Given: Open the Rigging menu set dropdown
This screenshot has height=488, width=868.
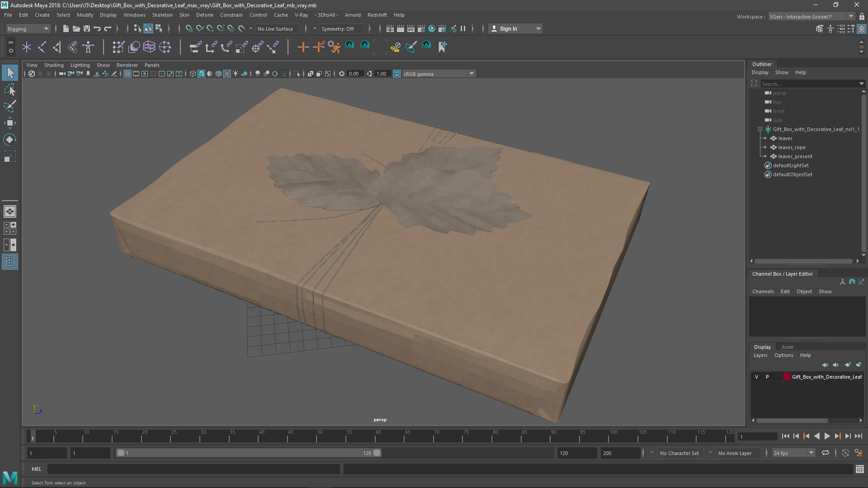Looking at the screenshot, I should click(x=28, y=28).
